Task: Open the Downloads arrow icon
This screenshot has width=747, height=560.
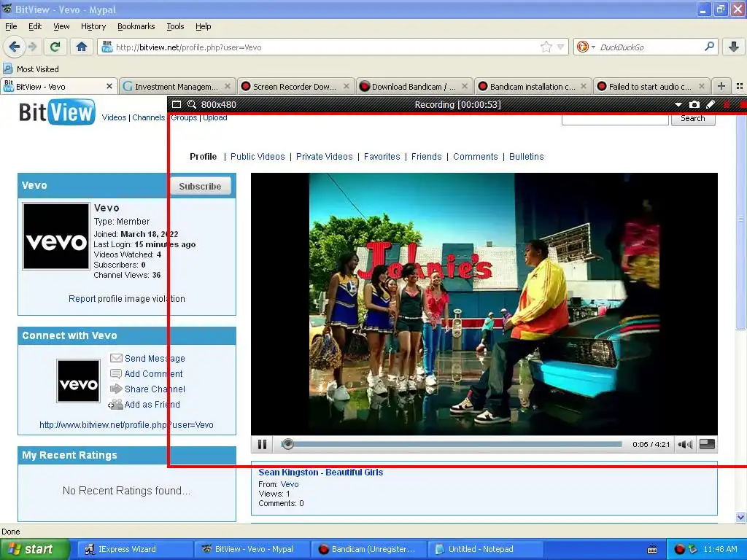Action: pyautogui.click(x=734, y=46)
